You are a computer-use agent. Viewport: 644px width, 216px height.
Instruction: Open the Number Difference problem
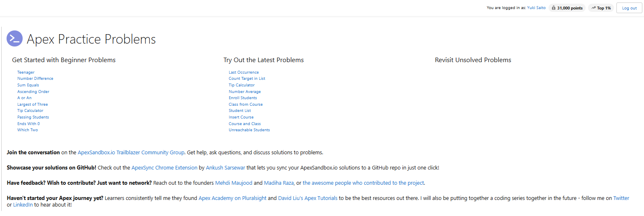click(x=35, y=79)
